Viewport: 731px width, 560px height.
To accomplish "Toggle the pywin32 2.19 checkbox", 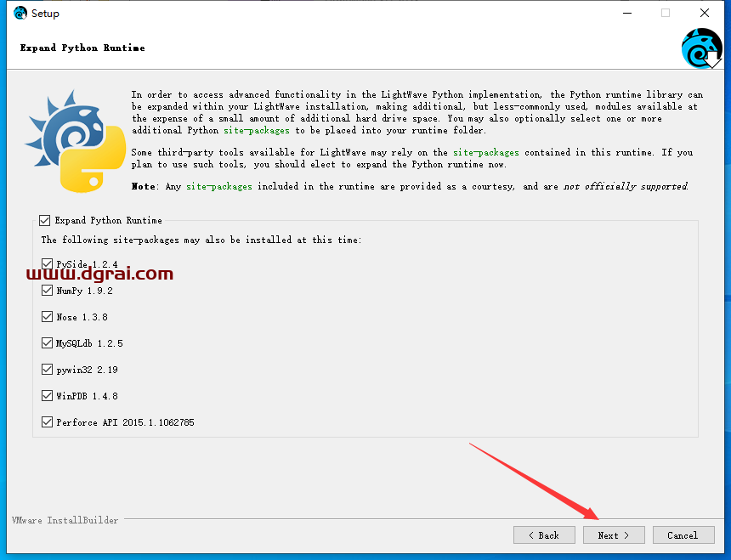I will [48, 370].
